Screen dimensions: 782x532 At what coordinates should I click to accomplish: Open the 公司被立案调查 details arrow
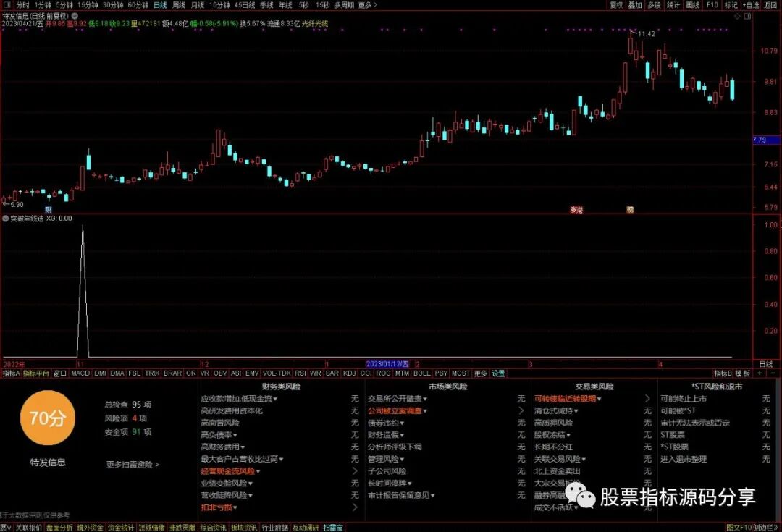tap(521, 411)
